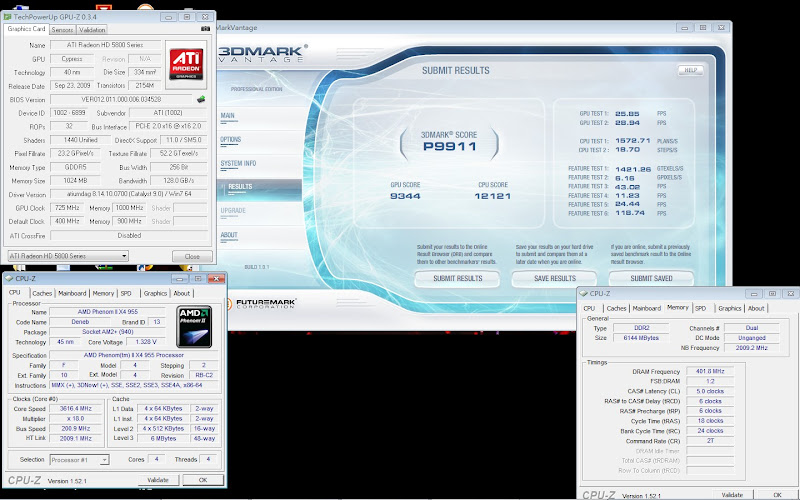800x500 pixels.
Task: Click the GPU-Z title bar app icon
Action: pos(8,17)
